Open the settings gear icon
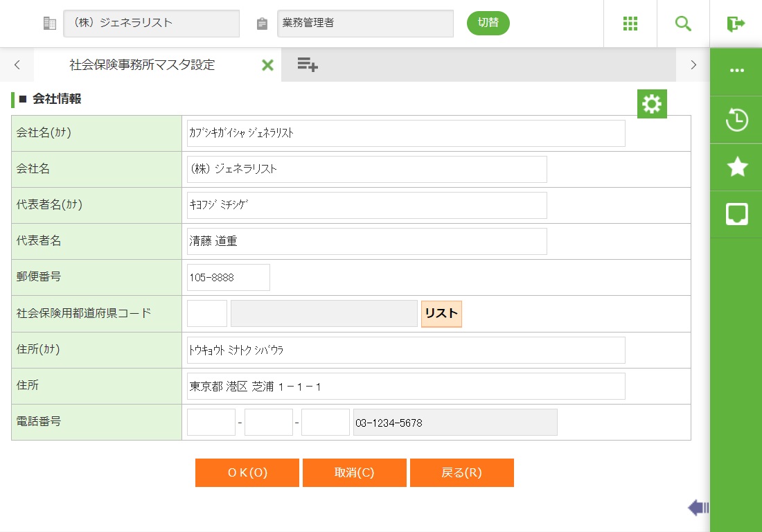This screenshot has width=762, height=532. tap(652, 104)
